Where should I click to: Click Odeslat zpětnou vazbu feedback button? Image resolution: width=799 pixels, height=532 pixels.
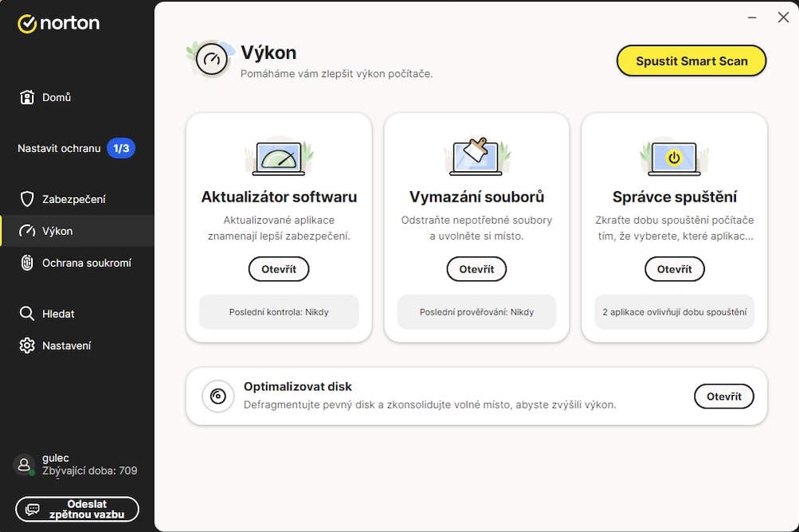point(76,509)
